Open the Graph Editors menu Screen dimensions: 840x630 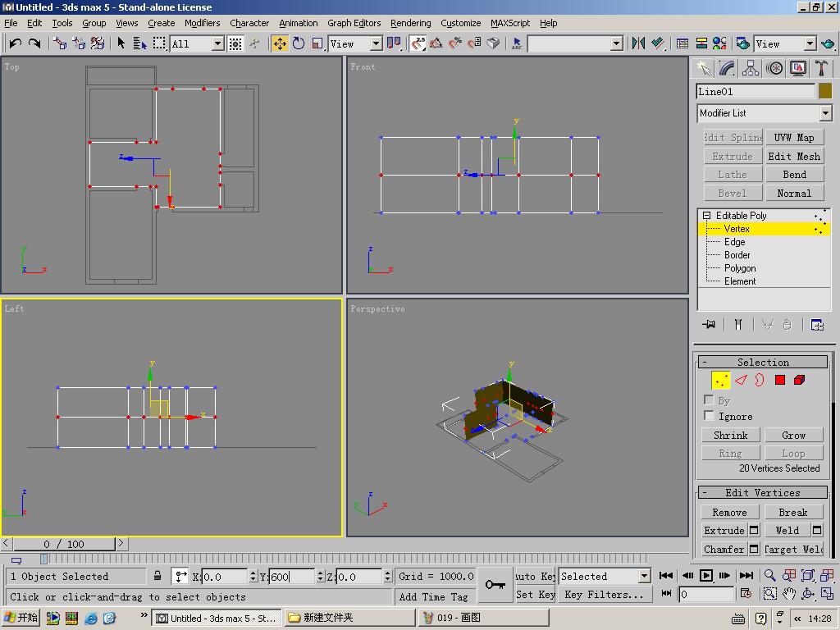pos(354,23)
